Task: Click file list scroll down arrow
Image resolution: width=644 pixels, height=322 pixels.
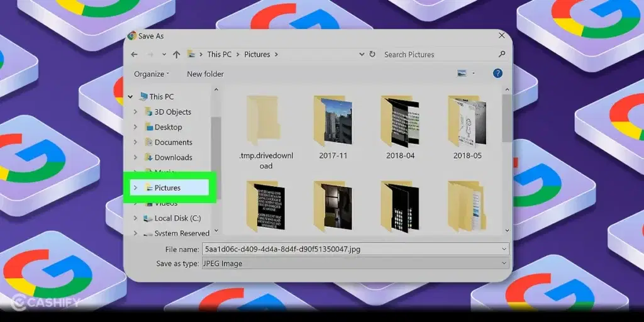Action: (x=507, y=230)
